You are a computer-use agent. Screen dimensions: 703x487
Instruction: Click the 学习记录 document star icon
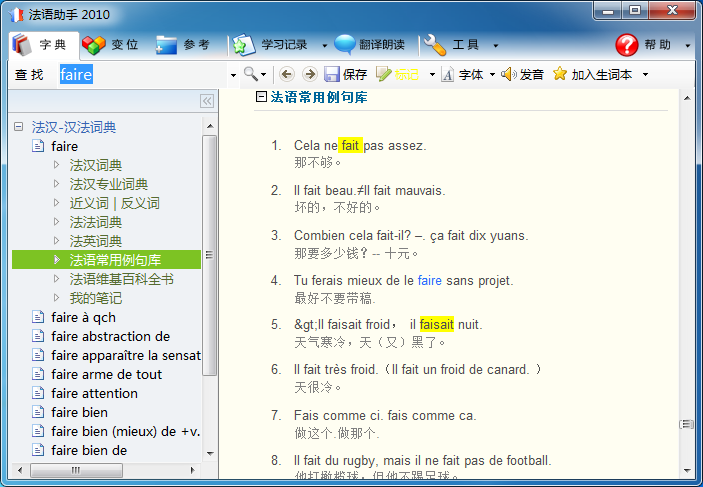click(x=243, y=45)
